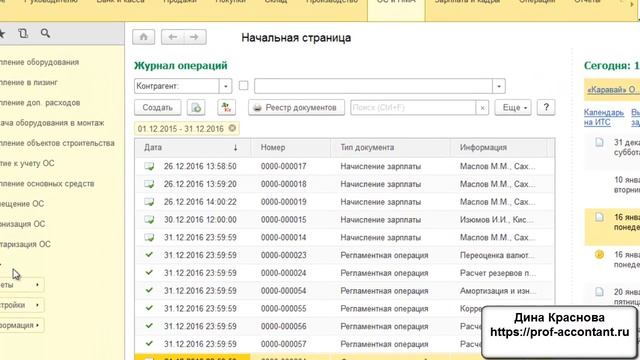Click the orange smiley icon in calendar tasks

599,255
